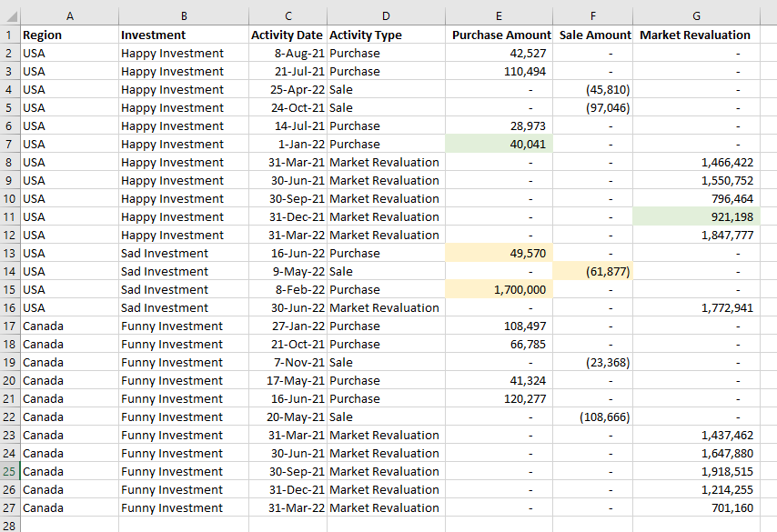Select the 1,647,880 revaluation cell
This screenshot has width=777, height=532.
coord(696,453)
